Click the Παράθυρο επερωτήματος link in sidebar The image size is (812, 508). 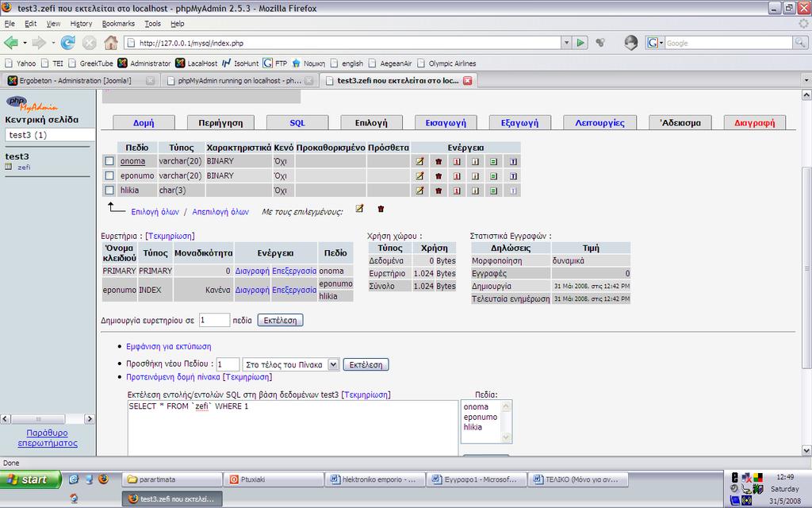[x=47, y=438]
